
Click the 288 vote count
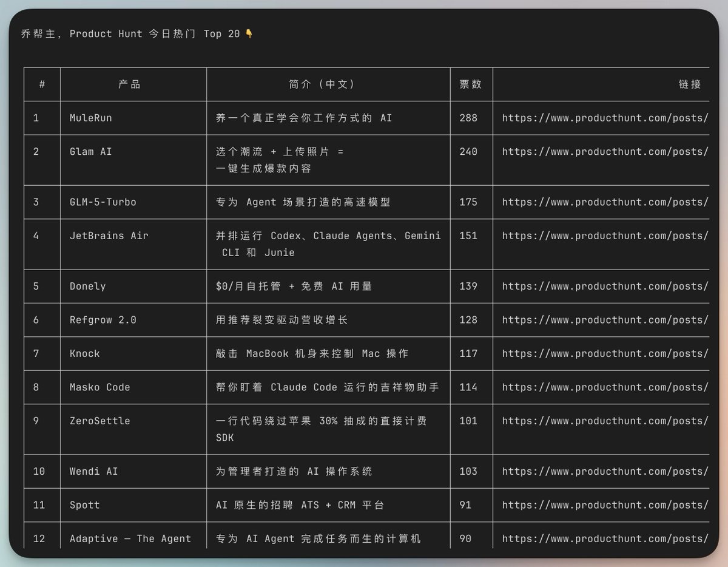click(x=468, y=118)
